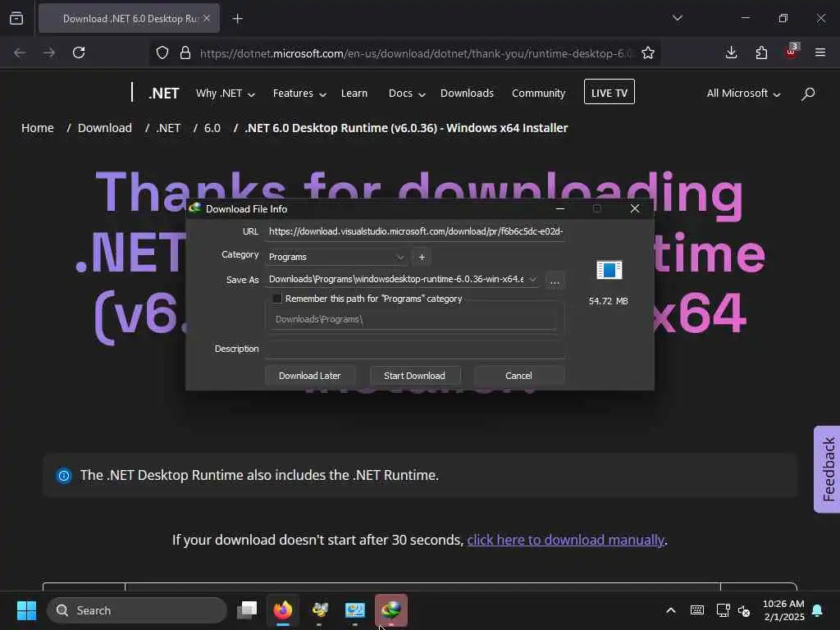List all tabs dropdown arrow
840x630 pixels.
coord(678,18)
